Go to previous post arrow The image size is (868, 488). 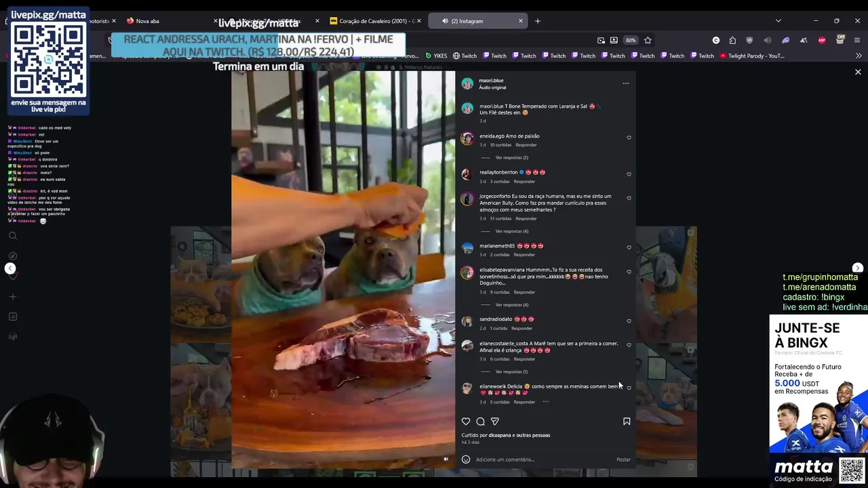[10, 268]
